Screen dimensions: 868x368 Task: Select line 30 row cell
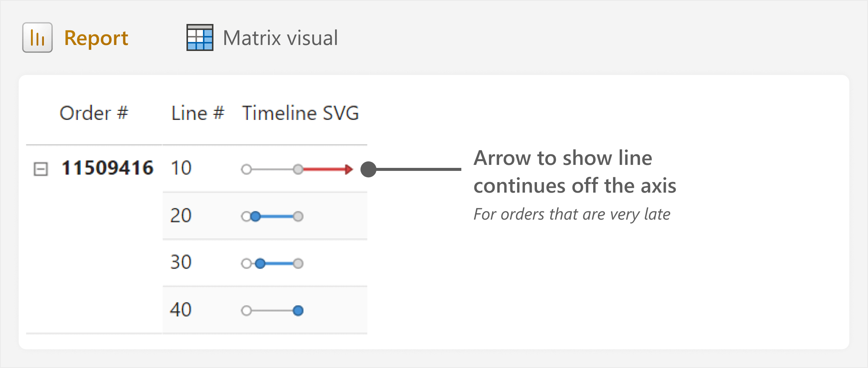click(181, 262)
